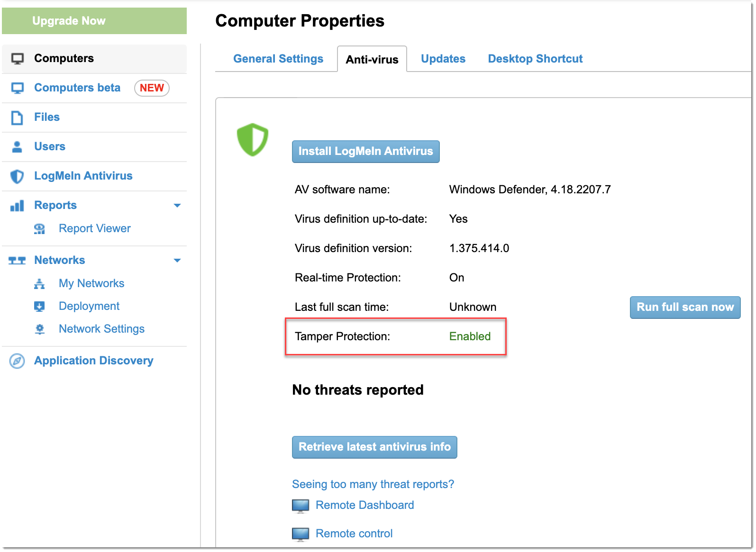Open the Desktop Shortcut tab
This screenshot has height=552, width=756.
pyautogui.click(x=535, y=59)
